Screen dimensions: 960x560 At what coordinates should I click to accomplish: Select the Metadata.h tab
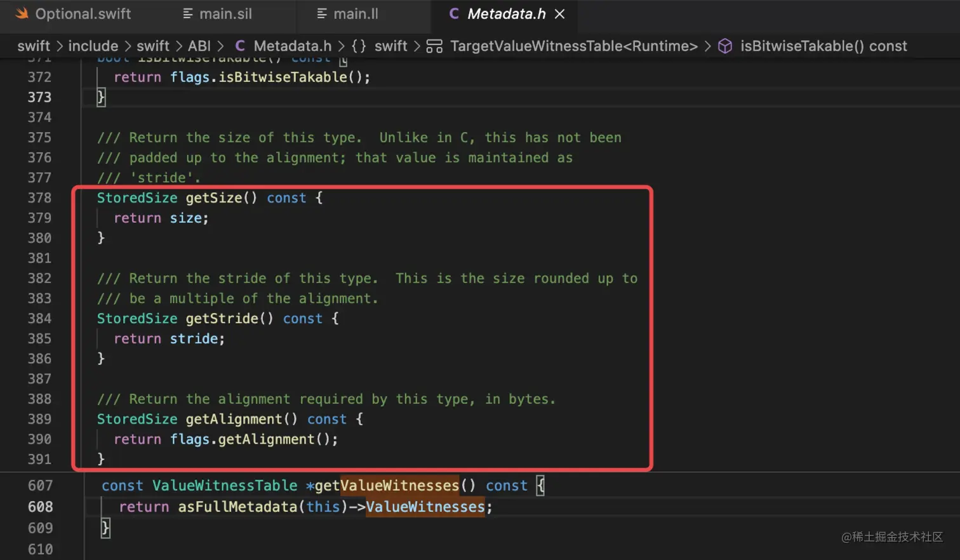pyautogui.click(x=506, y=14)
